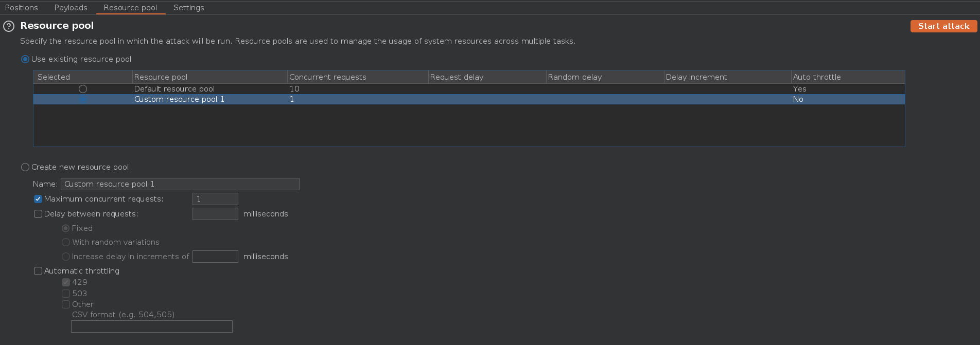Click the delay increment milliseconds field
This screenshot has height=345, width=980.
pos(215,257)
